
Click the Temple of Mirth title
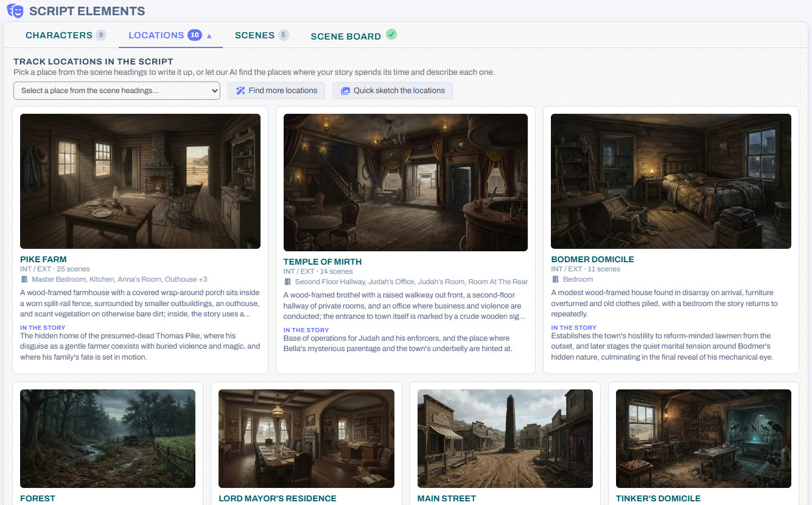click(x=323, y=262)
